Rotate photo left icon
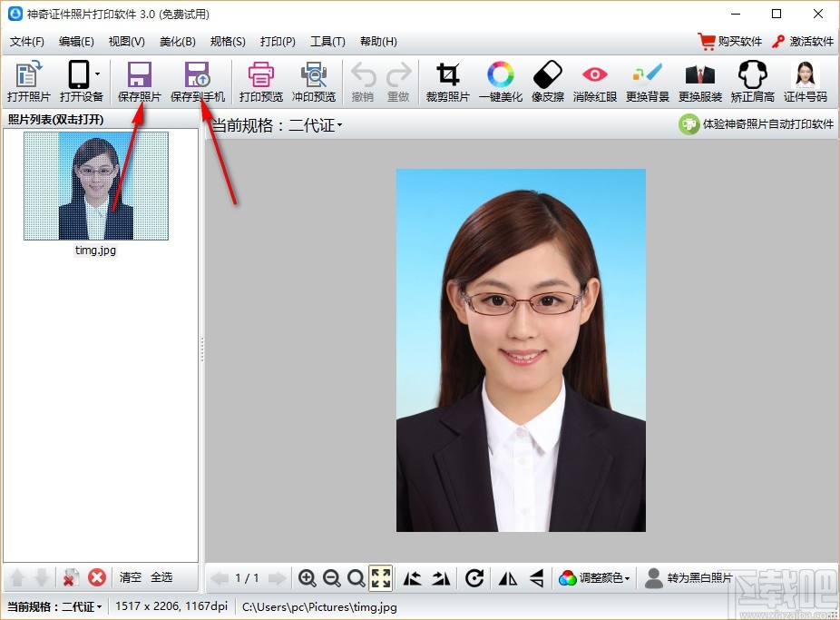Screen dimensions: 840x620 [412, 578]
